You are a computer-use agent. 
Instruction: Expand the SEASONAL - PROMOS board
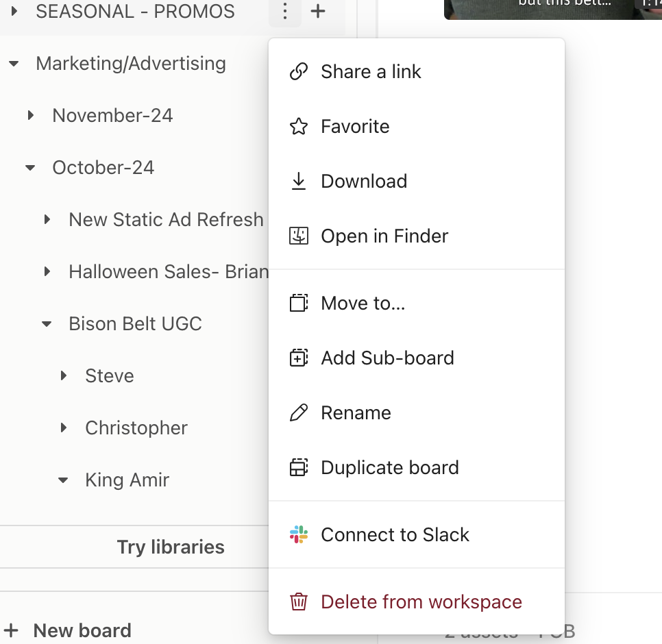pos(14,12)
